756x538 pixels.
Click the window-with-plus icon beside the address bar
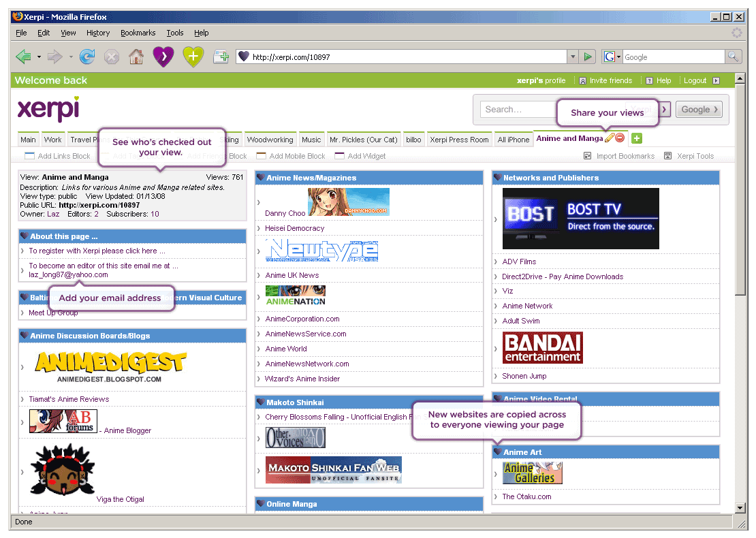(221, 57)
